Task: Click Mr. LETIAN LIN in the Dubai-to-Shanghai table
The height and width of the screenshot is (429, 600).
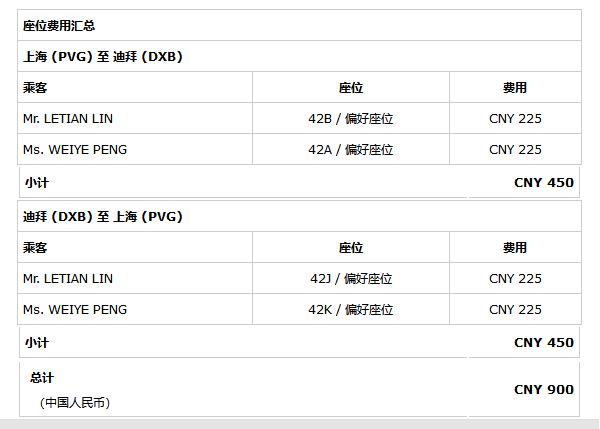Action: [x=68, y=279]
